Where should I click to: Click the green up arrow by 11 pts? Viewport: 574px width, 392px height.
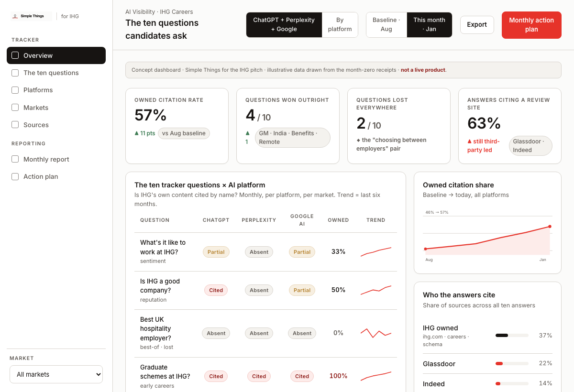137,133
